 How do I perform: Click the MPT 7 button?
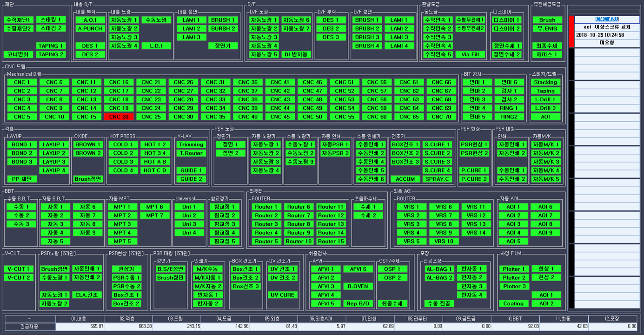click(155, 215)
